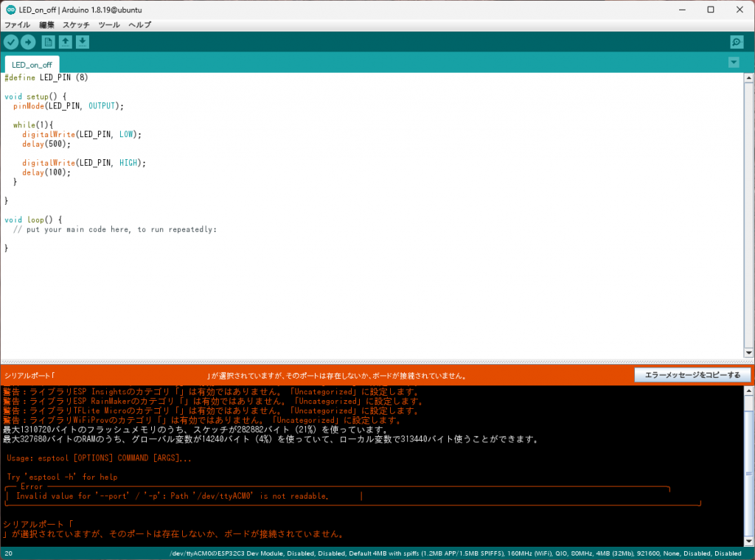The image size is (755, 560).
Task: Maximize the Arduino IDE window
Action: point(710,10)
